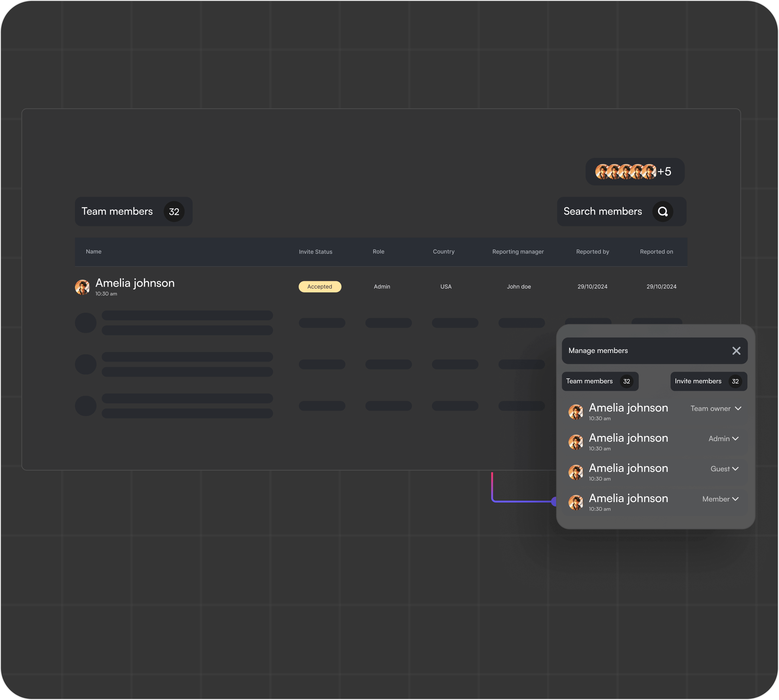
Task: Click the avatar of the Member-role user
Action: click(575, 502)
